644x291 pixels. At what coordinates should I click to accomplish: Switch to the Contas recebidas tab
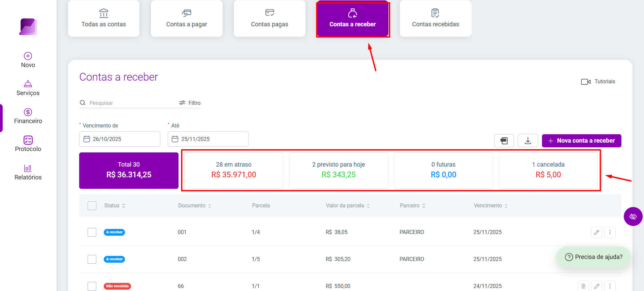436,19
